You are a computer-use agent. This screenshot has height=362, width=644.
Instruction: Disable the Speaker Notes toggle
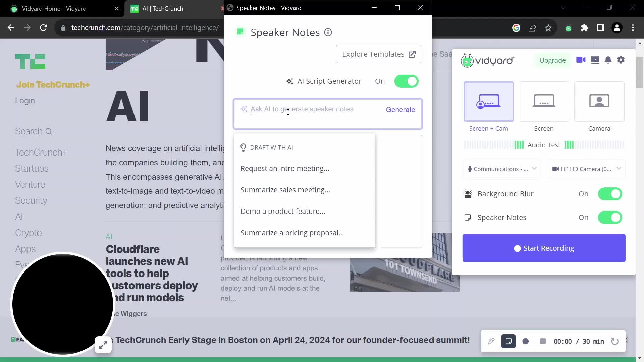click(x=611, y=217)
